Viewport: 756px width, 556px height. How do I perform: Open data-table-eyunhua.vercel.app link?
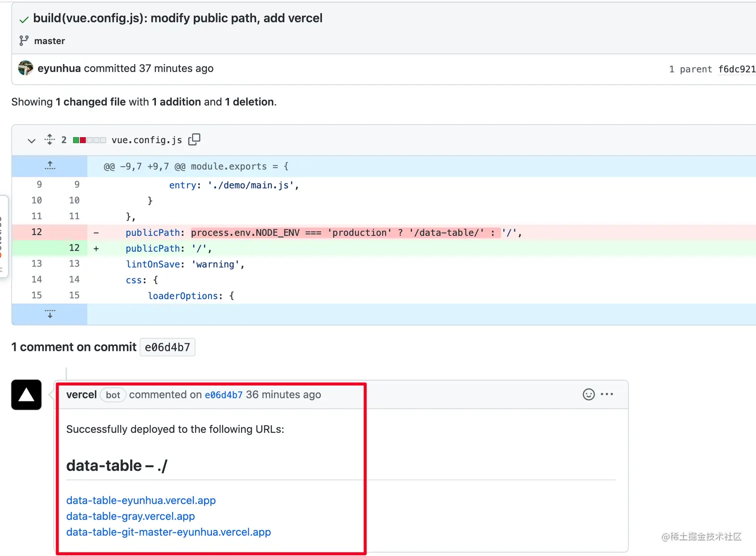pyautogui.click(x=141, y=500)
